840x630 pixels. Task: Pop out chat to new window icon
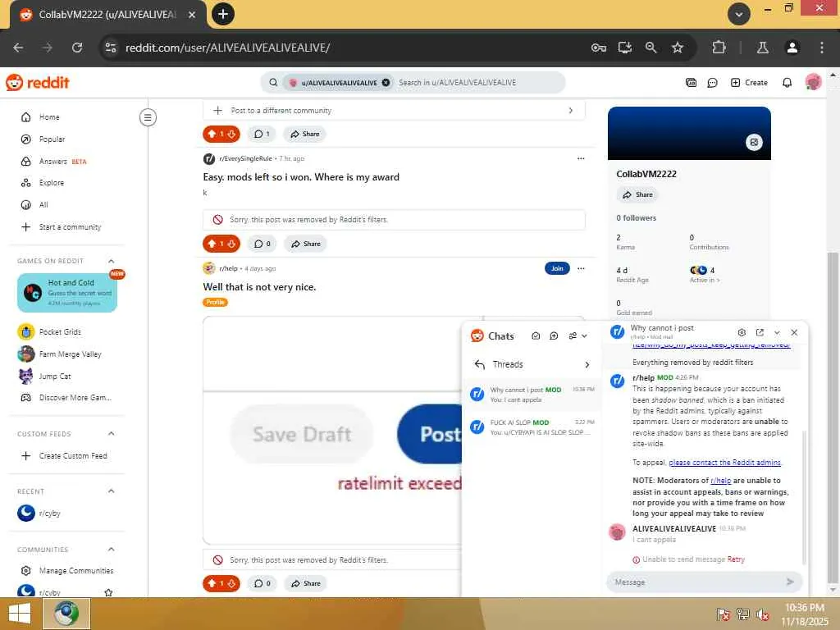coord(759,332)
